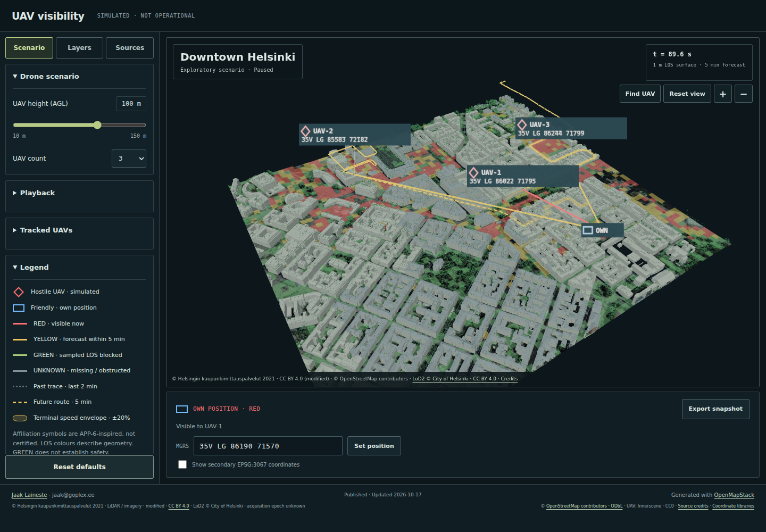Collapse the Legend section

pyautogui.click(x=79, y=268)
